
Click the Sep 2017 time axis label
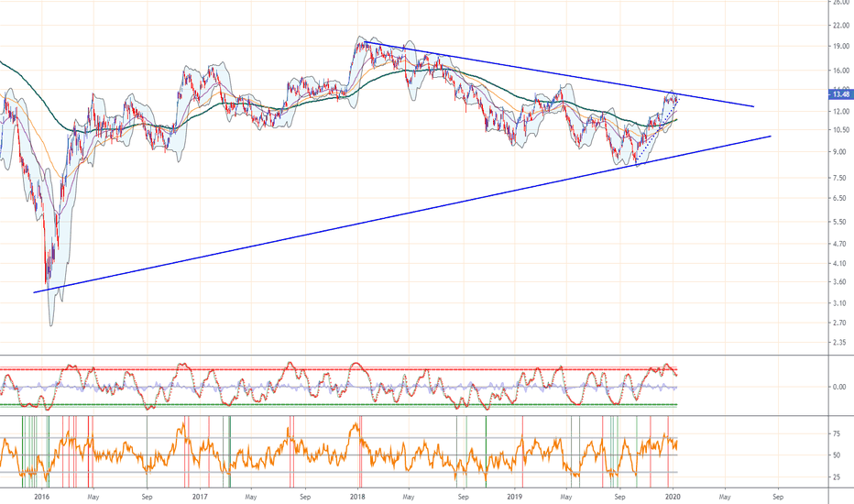tap(305, 497)
